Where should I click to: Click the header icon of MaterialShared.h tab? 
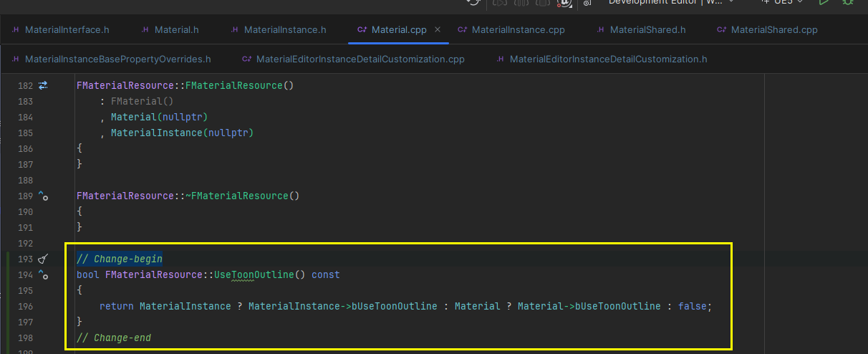600,30
